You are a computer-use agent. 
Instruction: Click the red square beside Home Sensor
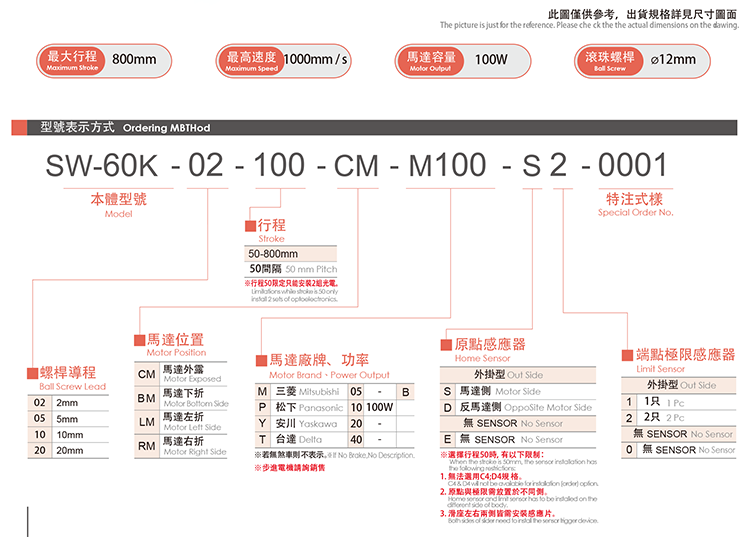tap(447, 345)
